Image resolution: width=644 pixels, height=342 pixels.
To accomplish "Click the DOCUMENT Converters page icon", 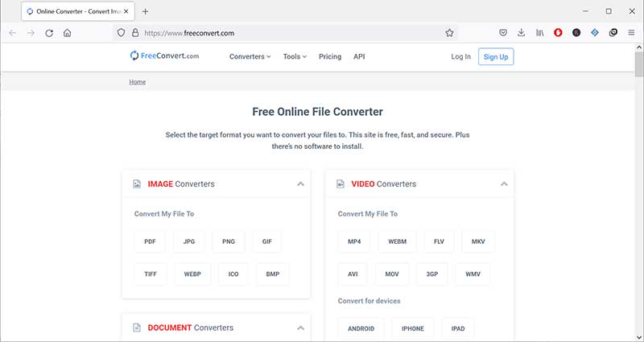I will point(137,328).
